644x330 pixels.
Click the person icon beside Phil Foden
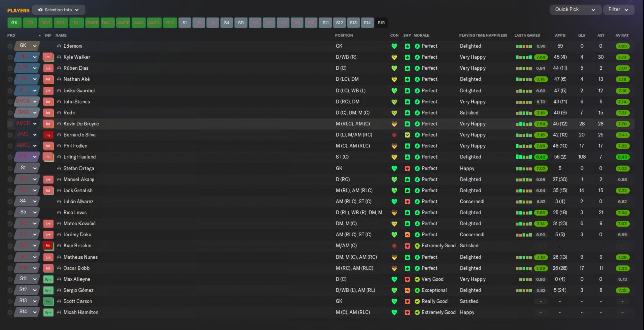point(59,146)
